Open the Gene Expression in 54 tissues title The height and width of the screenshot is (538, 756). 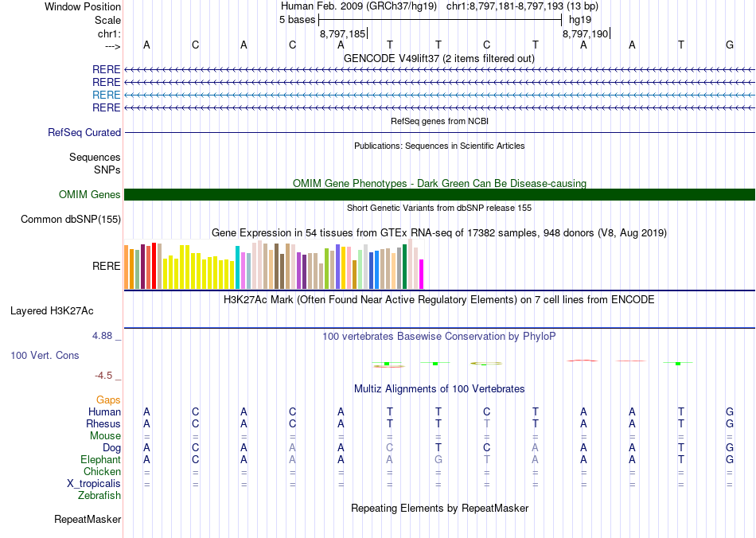coord(439,232)
